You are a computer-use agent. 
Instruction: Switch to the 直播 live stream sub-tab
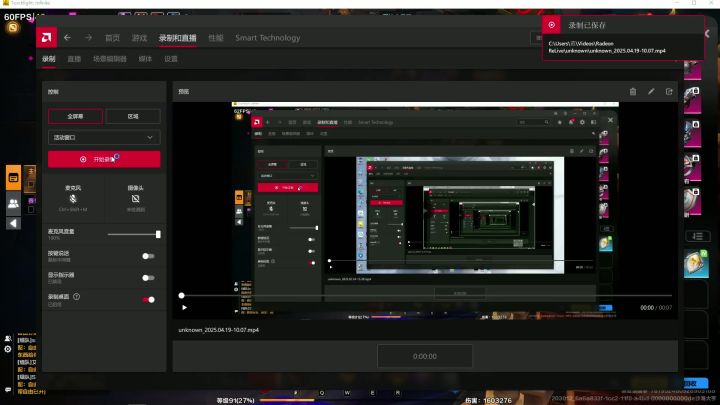point(74,59)
